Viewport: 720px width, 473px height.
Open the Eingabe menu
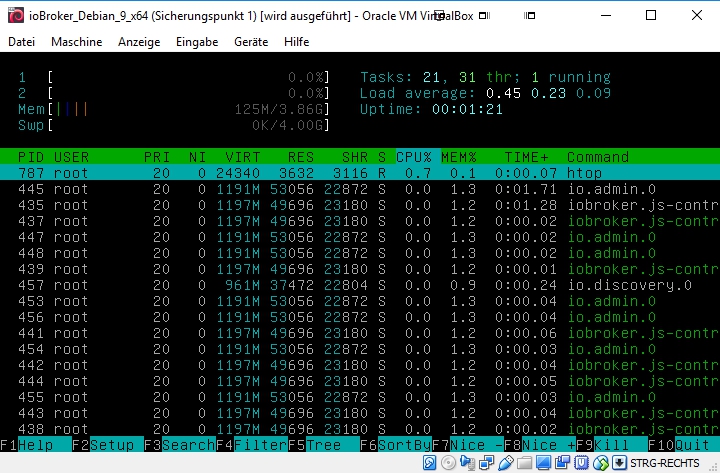pos(197,42)
